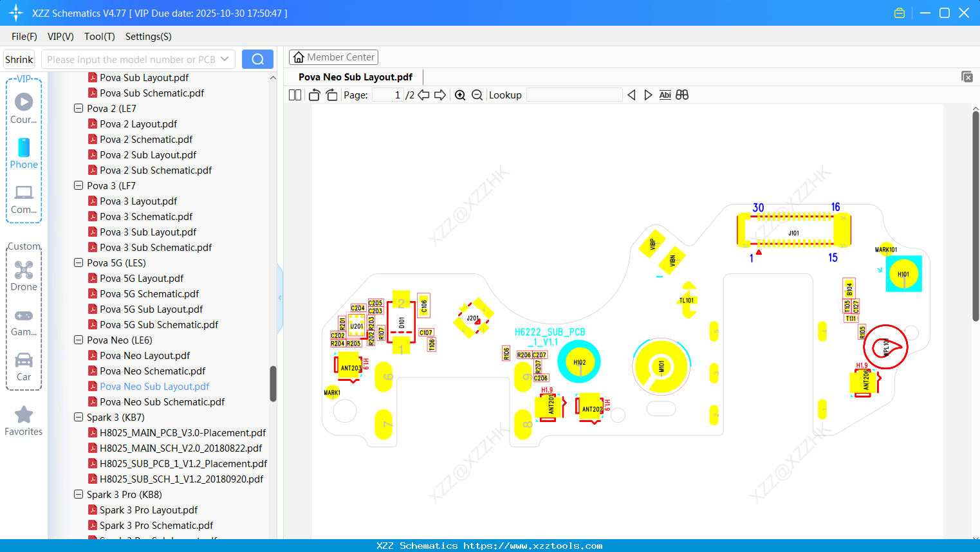980x552 pixels.
Task: Enable two-page split view
Action: [x=294, y=94]
